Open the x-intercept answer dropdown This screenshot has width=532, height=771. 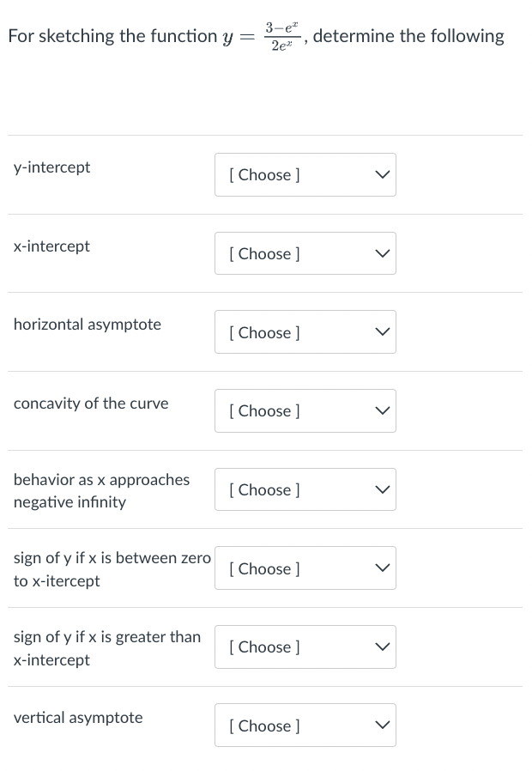click(x=305, y=254)
